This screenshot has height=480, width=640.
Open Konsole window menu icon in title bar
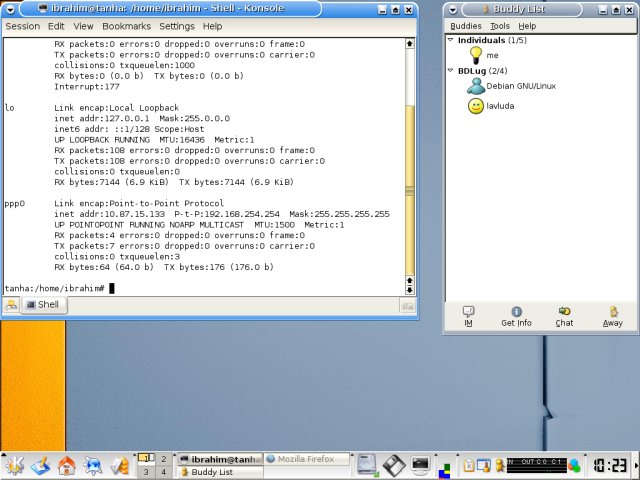[x=10, y=9]
